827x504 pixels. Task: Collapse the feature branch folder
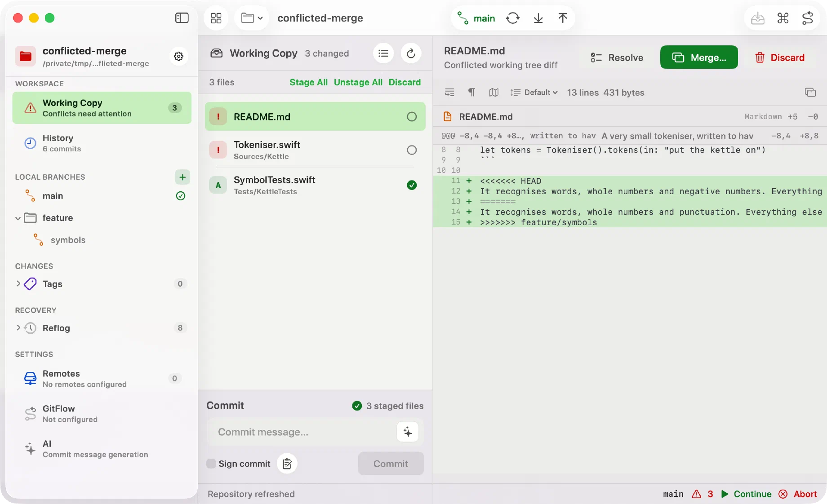point(18,218)
